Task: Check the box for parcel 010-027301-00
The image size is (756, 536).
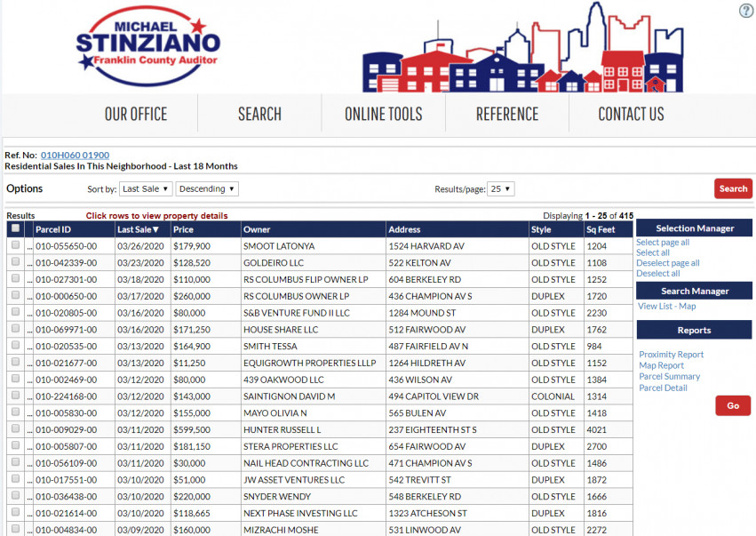Action: coord(15,278)
